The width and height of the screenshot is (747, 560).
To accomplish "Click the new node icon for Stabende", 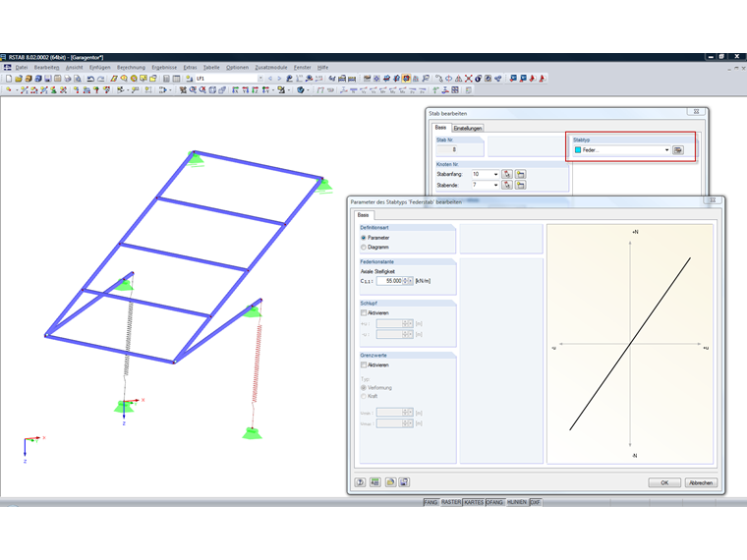I will (520, 185).
